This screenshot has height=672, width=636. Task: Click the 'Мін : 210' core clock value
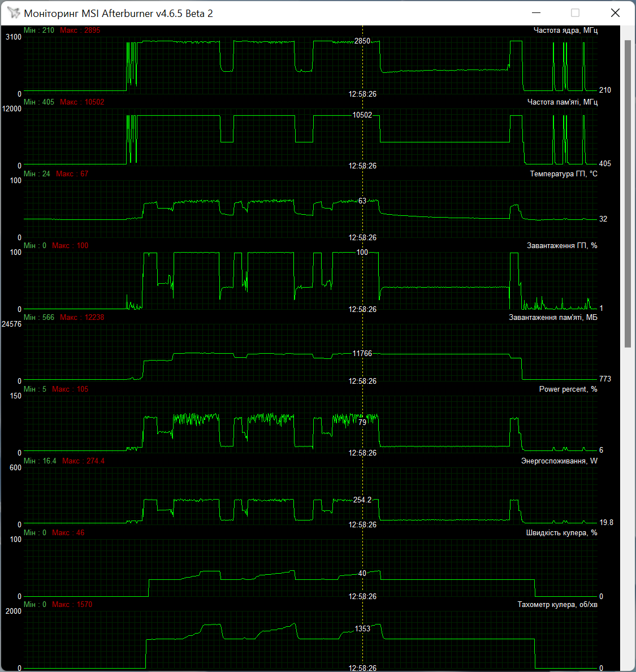coord(39,30)
